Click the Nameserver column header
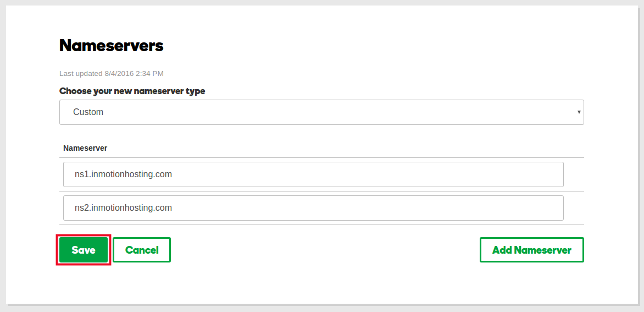Viewport: 644px width, 312px height. [x=85, y=148]
